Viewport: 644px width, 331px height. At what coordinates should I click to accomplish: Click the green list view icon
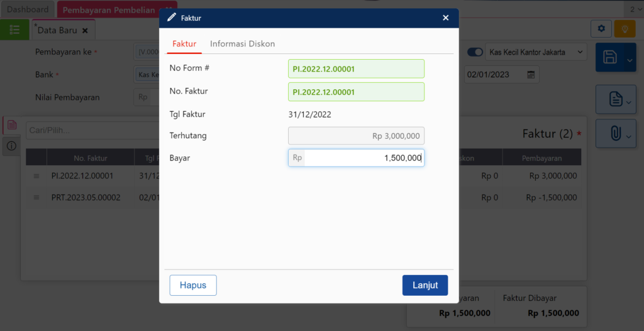[x=14, y=30]
